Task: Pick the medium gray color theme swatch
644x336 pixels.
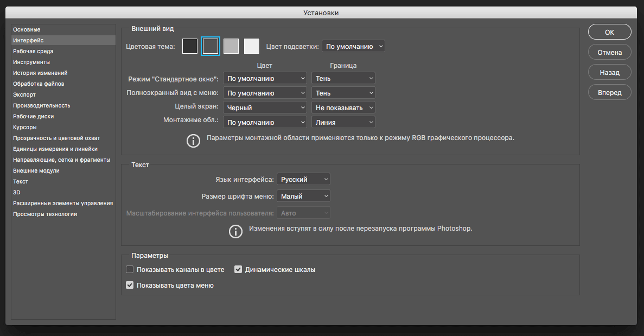Action: [x=231, y=47]
